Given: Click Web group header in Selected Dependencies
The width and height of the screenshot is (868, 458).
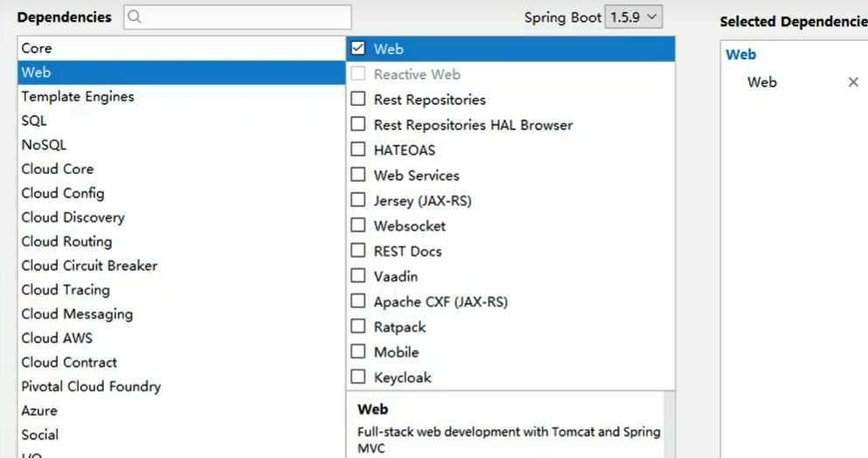Looking at the screenshot, I should pos(740,55).
